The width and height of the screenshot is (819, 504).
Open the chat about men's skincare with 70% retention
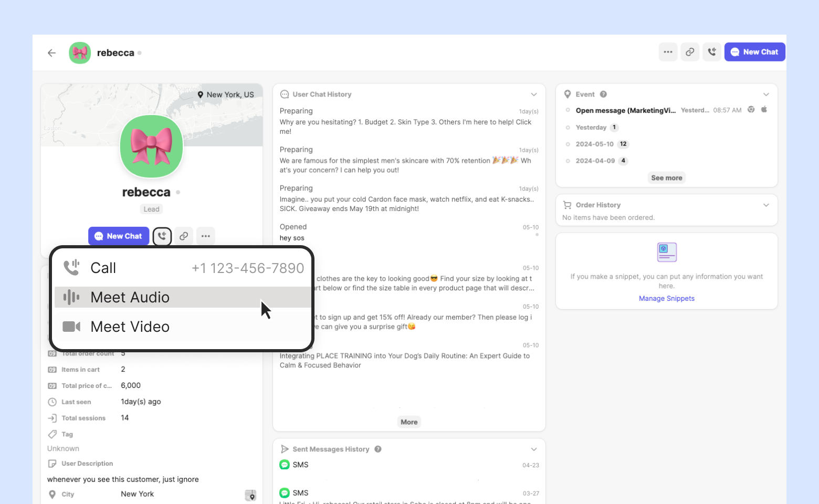click(x=409, y=160)
